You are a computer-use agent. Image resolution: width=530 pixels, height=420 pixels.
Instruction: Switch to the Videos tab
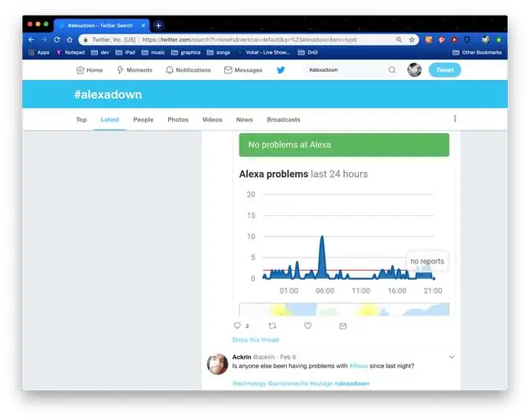pos(212,120)
